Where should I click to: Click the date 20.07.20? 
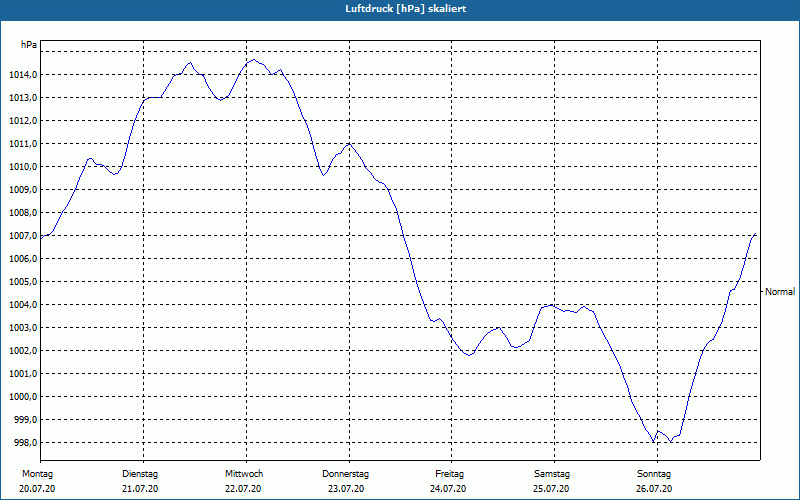coord(37,489)
